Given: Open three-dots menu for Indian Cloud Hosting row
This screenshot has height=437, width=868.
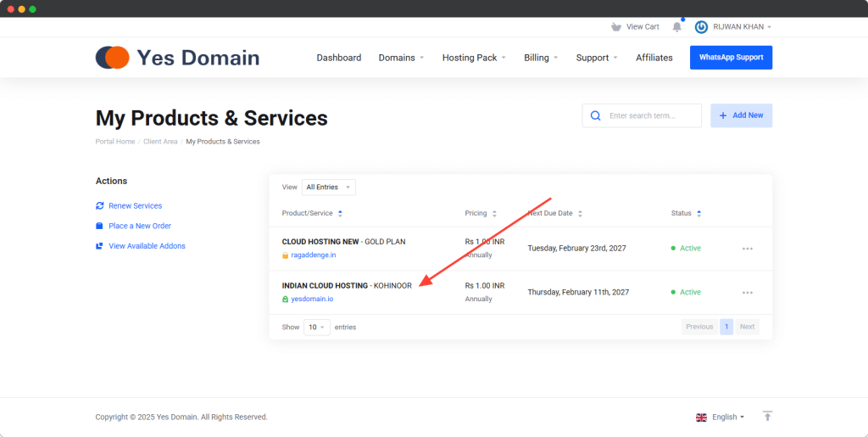Looking at the screenshot, I should coord(748,293).
